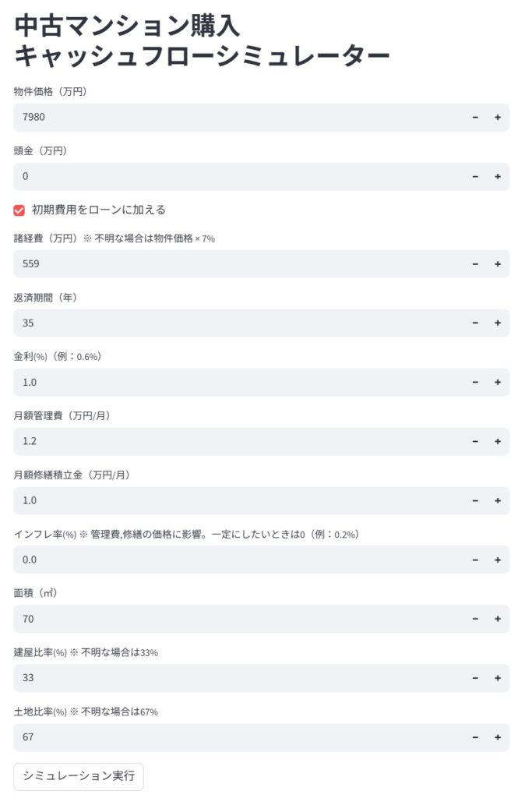532x798 pixels.
Task: Reduce 土地比率 with the minus icon
Action: [475, 738]
